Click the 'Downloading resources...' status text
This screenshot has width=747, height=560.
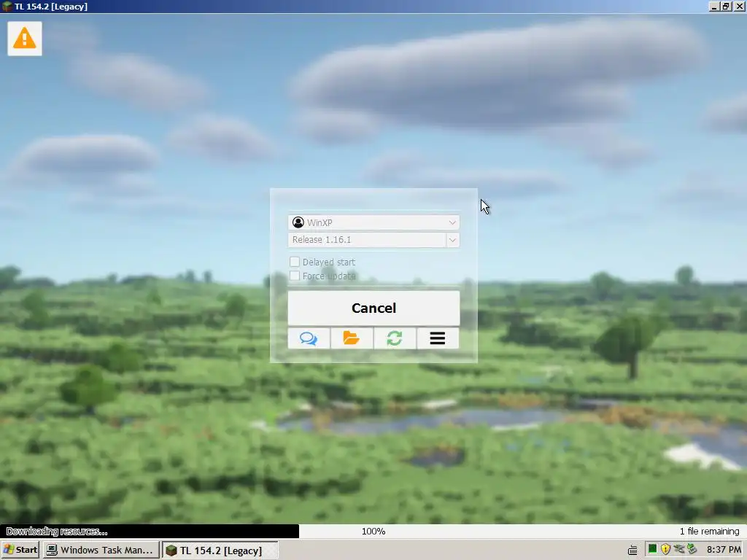pos(57,532)
